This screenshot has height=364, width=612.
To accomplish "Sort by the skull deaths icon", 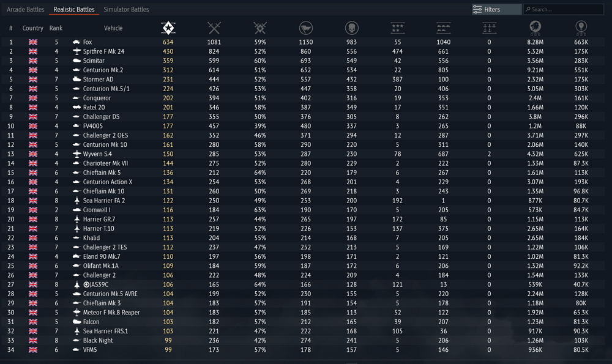I will click(351, 28).
